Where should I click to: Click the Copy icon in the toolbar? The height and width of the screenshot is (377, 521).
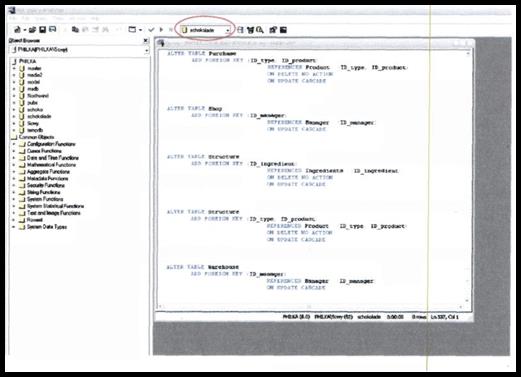75,30
